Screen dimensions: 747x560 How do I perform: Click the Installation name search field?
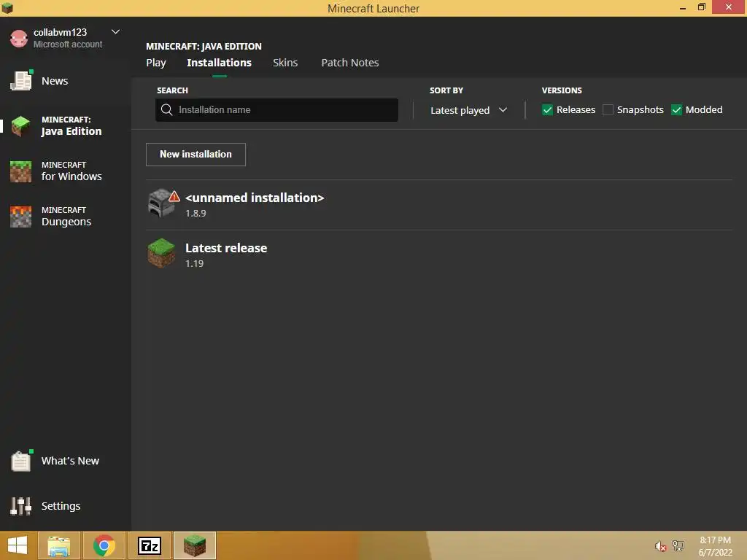click(276, 110)
